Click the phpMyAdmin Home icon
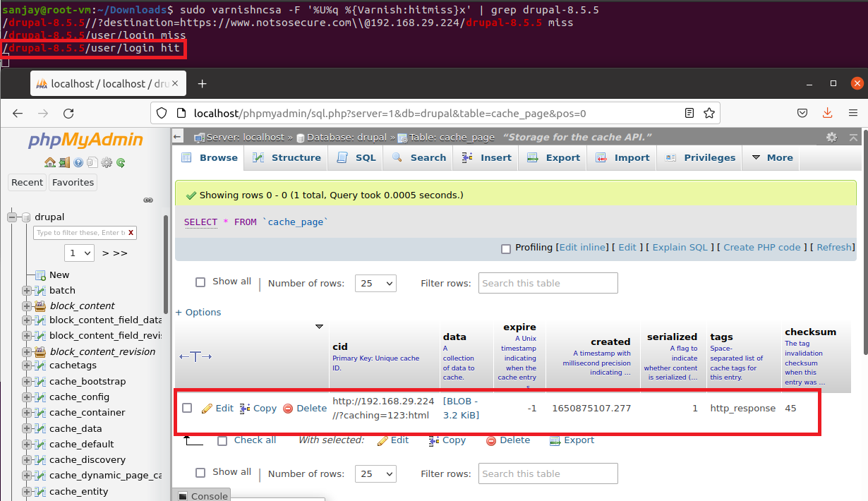This screenshot has width=868, height=501. (x=49, y=162)
